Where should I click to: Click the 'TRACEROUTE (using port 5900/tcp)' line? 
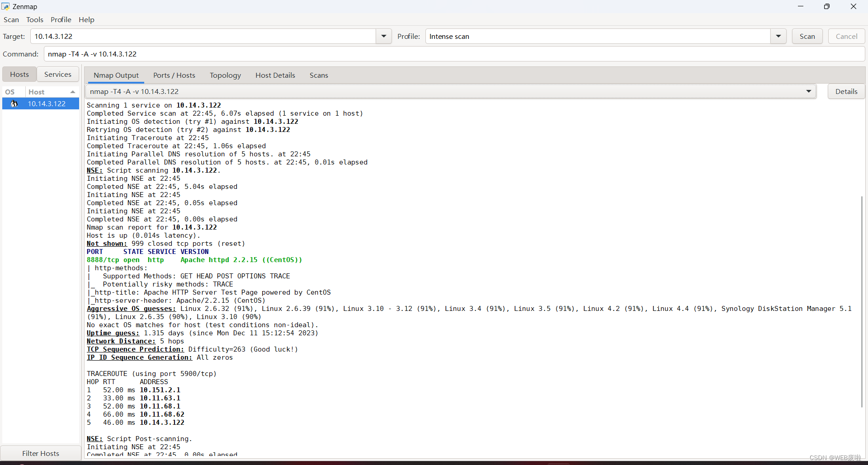point(152,374)
